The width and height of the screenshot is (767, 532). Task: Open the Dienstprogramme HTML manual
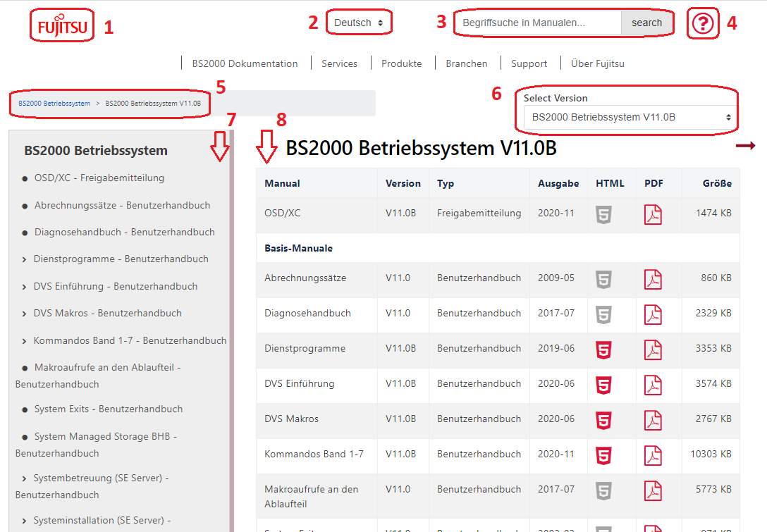603,349
